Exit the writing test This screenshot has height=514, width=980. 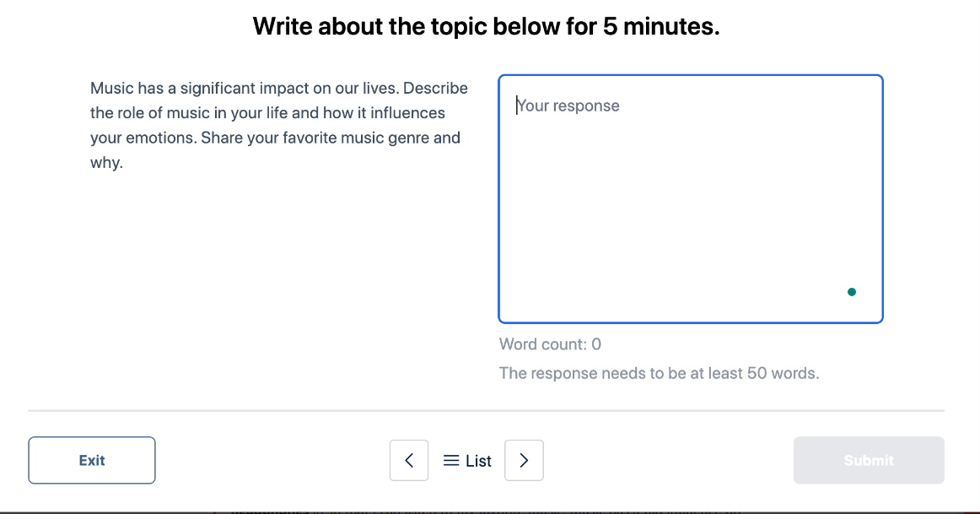91,460
